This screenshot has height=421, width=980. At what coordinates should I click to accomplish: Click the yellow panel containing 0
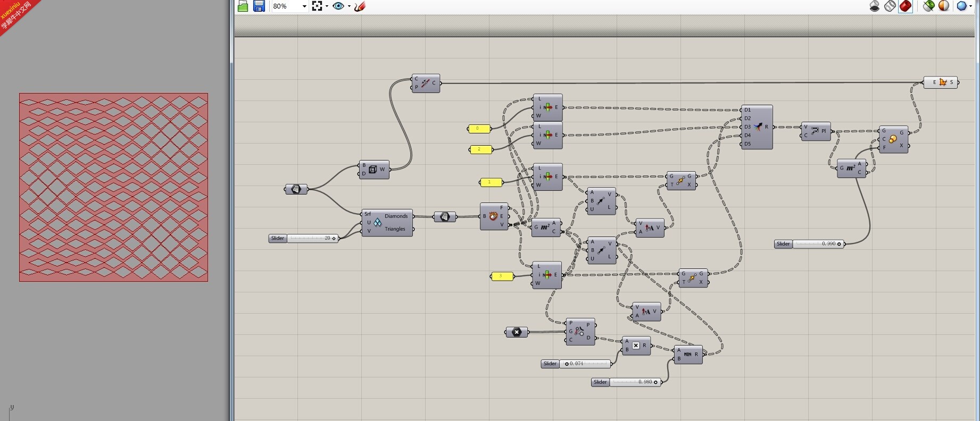pos(479,129)
